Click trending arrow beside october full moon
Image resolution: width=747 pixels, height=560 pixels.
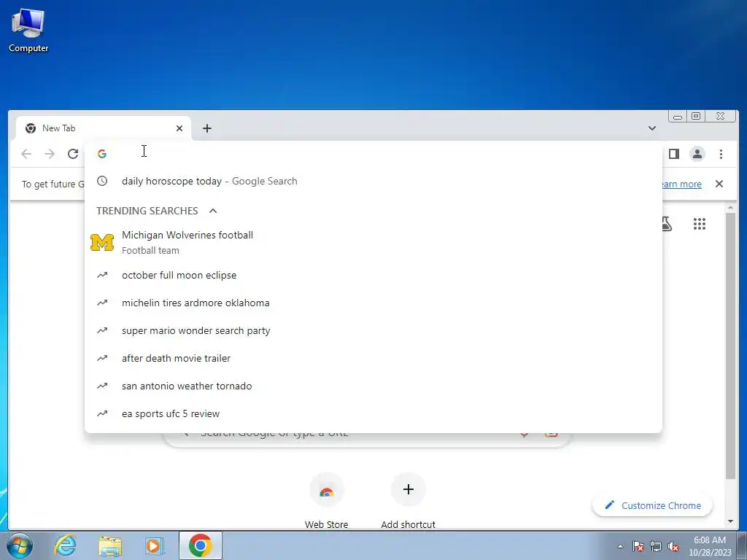pyautogui.click(x=102, y=275)
